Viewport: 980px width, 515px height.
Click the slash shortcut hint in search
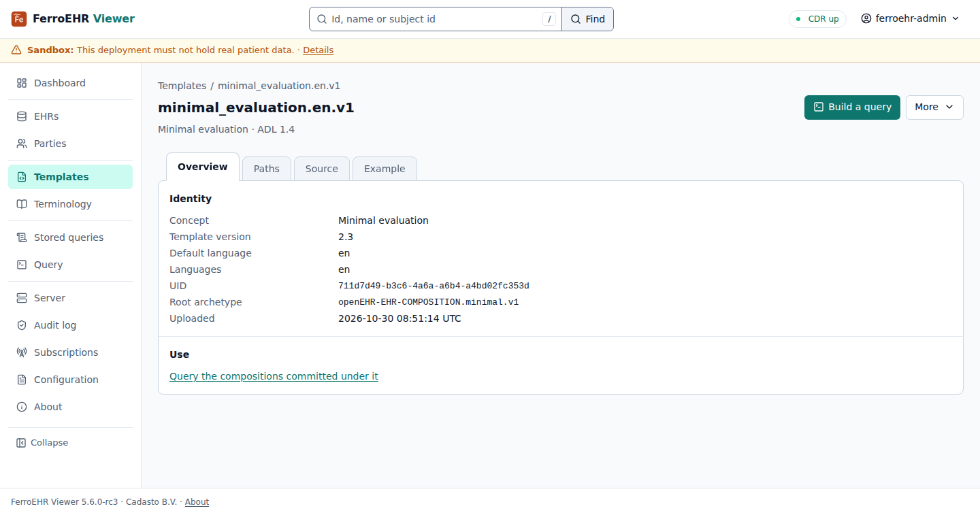549,19
